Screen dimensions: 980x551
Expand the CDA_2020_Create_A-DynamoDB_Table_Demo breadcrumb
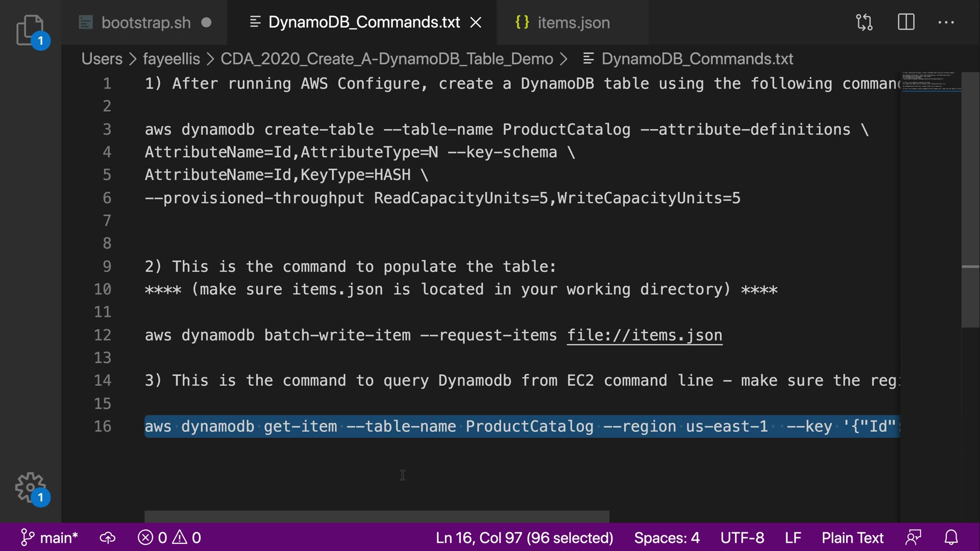[386, 59]
